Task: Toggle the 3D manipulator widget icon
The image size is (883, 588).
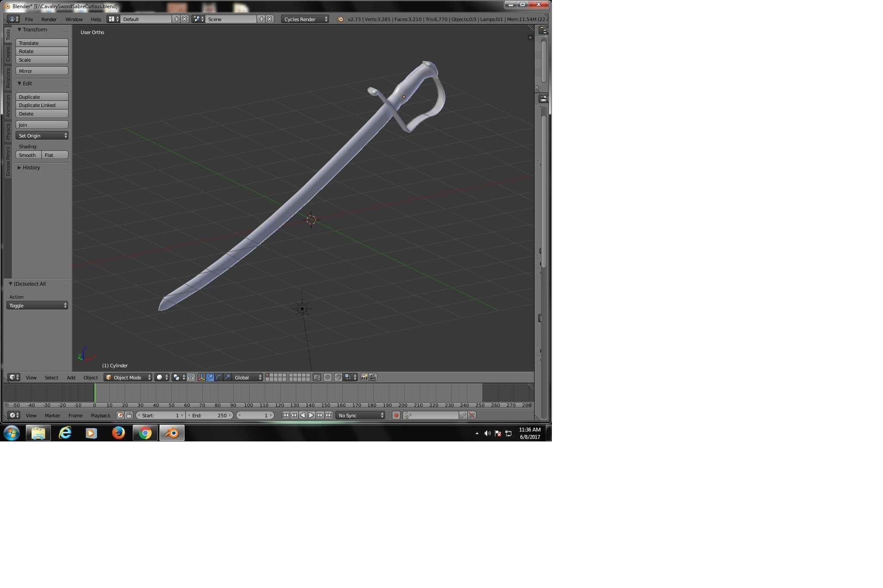Action: pyautogui.click(x=201, y=378)
